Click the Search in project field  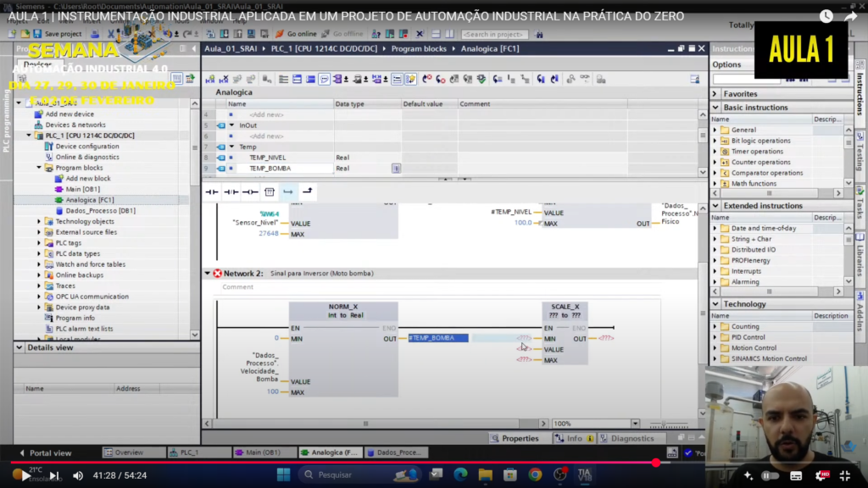(x=494, y=34)
